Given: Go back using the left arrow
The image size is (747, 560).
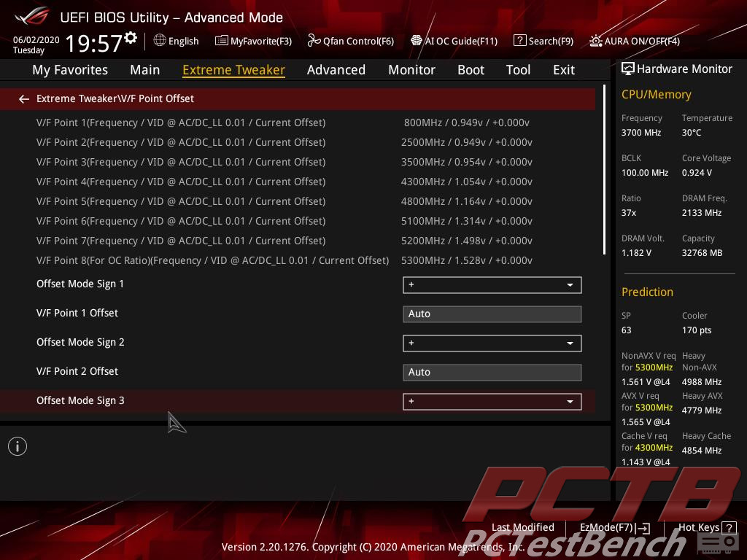Looking at the screenshot, I should pyautogui.click(x=24, y=98).
